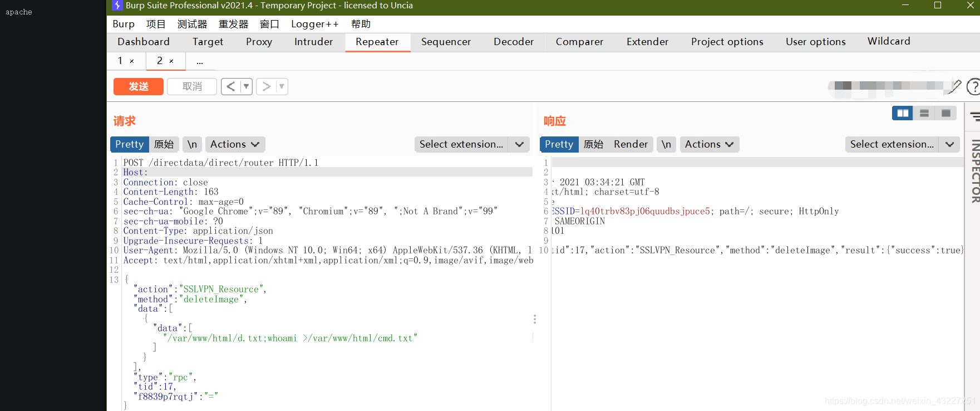The width and height of the screenshot is (980, 411).
Task: Go to next request with forward arrow
Action: (x=266, y=86)
